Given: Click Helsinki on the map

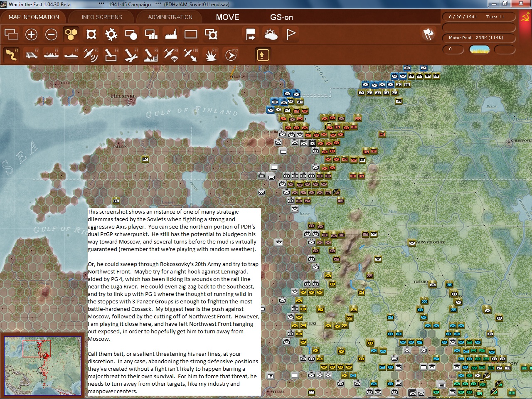Looking at the screenshot, I should (x=123, y=96).
